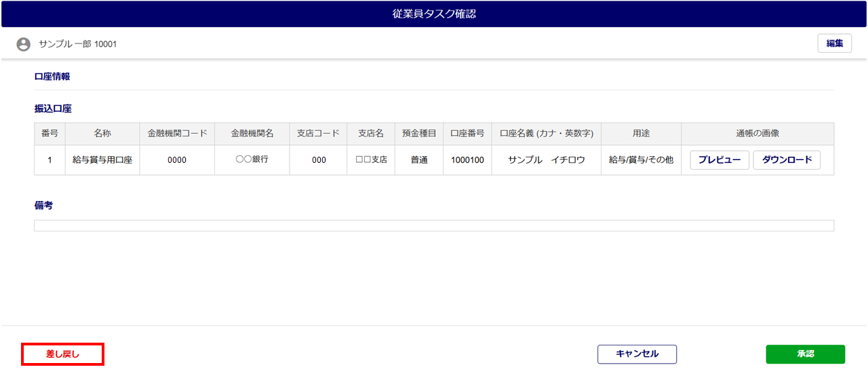Click the キャンセル button
Screen dimensions: 868x380
pyautogui.click(x=637, y=354)
